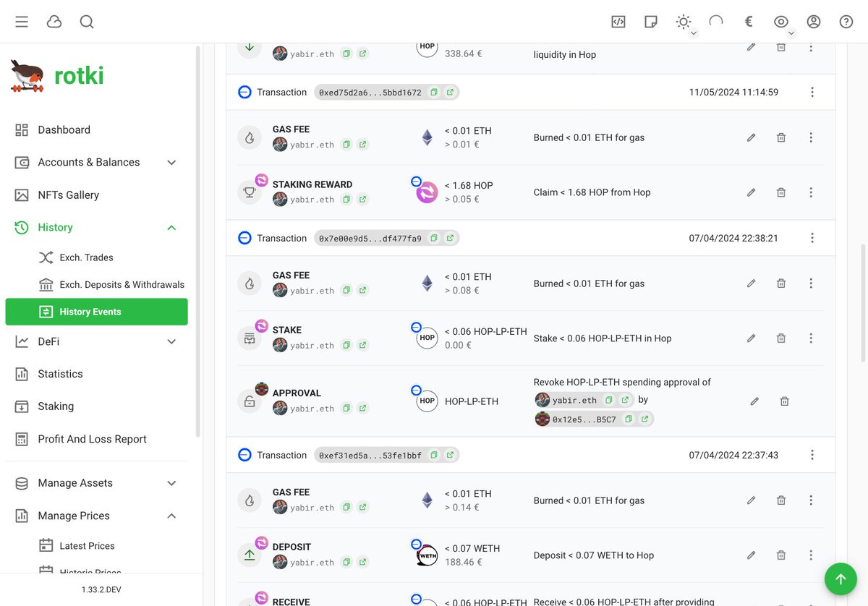Collapse the History menu section
This screenshot has height=606, width=868.
[96, 228]
